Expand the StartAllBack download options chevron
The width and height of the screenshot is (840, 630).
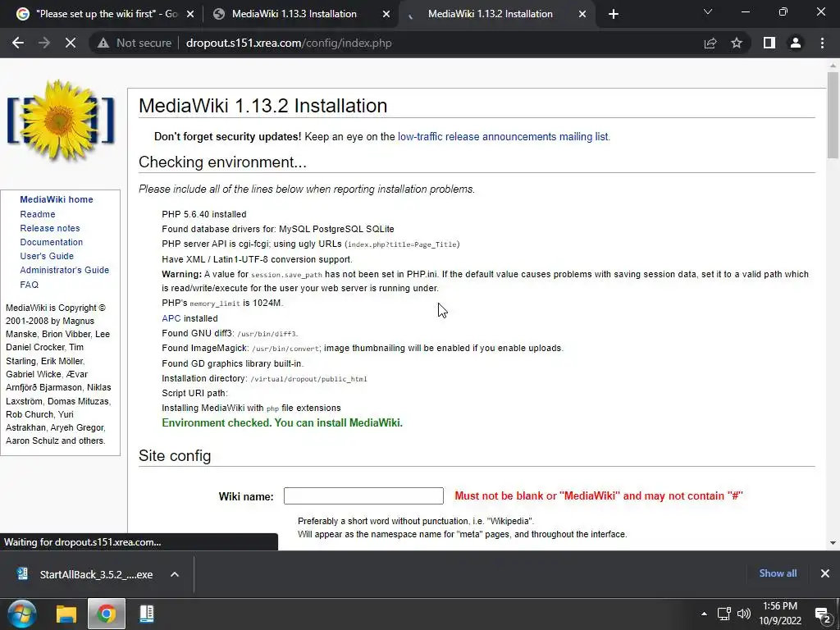(175, 574)
